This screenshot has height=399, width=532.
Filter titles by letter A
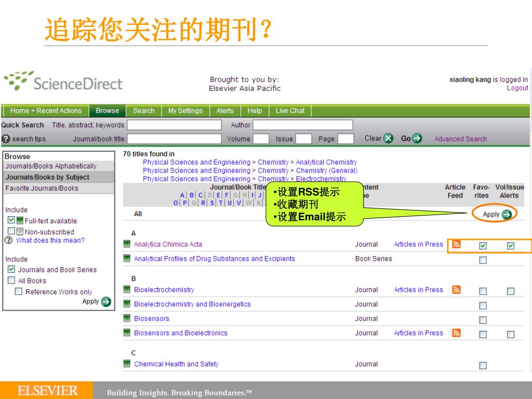182,195
